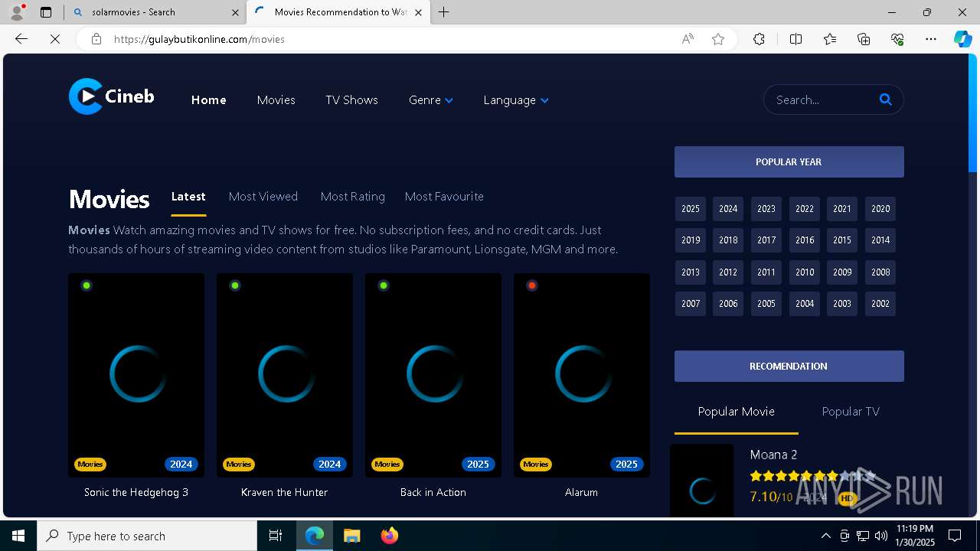
Task: Filter by year 2002
Action: 880,304
